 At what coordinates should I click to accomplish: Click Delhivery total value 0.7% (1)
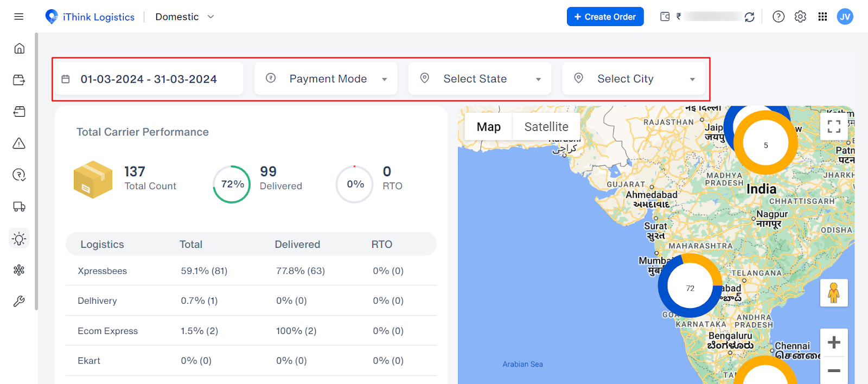199,300
